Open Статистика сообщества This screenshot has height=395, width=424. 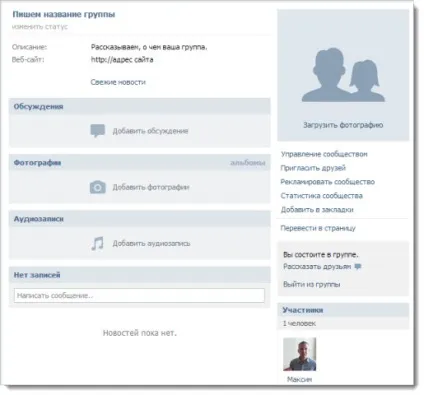pyautogui.click(x=321, y=196)
